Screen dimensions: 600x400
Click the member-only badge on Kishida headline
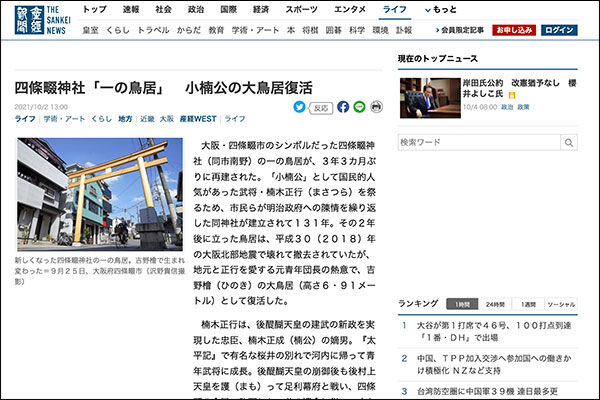(x=512, y=95)
